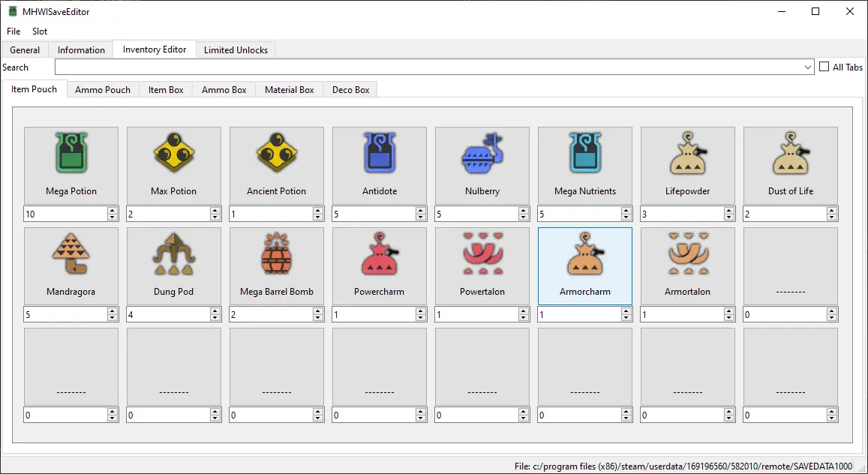Screen dimensions: 868x474
Task: Click the Ancient Potion quantity spinner
Action: [x=318, y=214]
